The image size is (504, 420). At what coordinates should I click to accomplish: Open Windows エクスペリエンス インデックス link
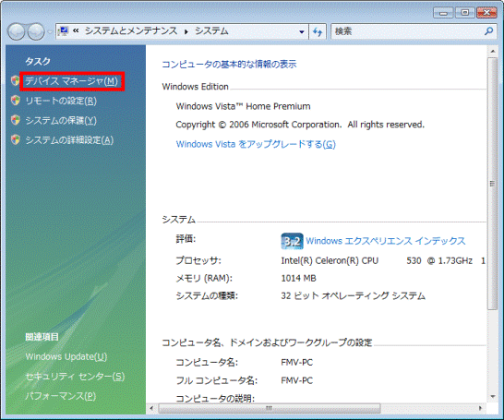[x=386, y=241]
